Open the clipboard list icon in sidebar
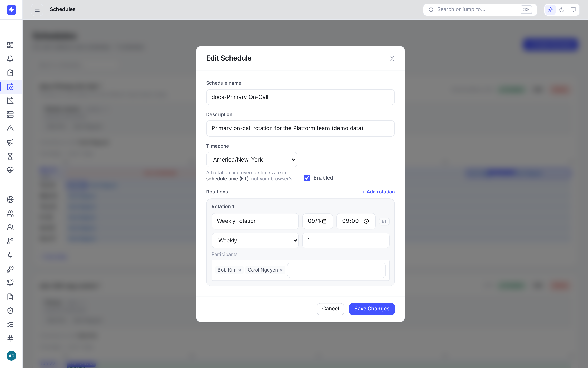 (10, 73)
